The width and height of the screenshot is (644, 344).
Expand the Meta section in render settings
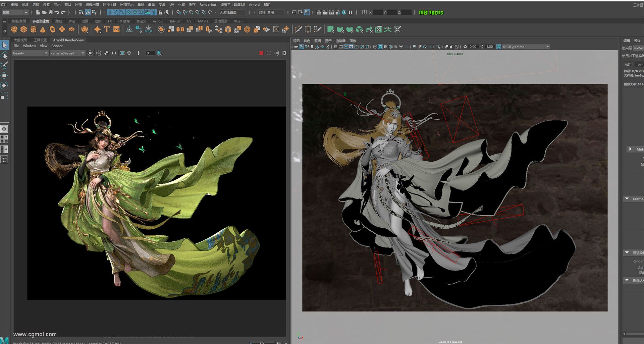click(630, 149)
